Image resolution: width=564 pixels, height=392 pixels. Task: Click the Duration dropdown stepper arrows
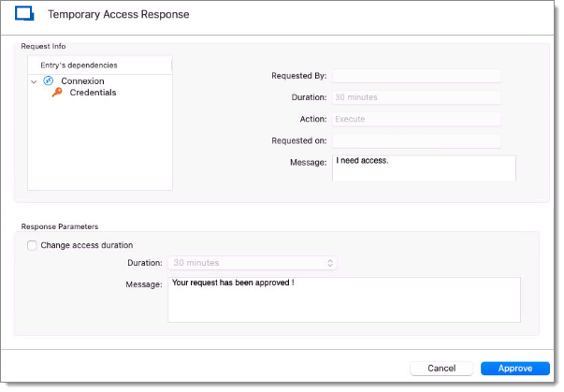coord(330,263)
